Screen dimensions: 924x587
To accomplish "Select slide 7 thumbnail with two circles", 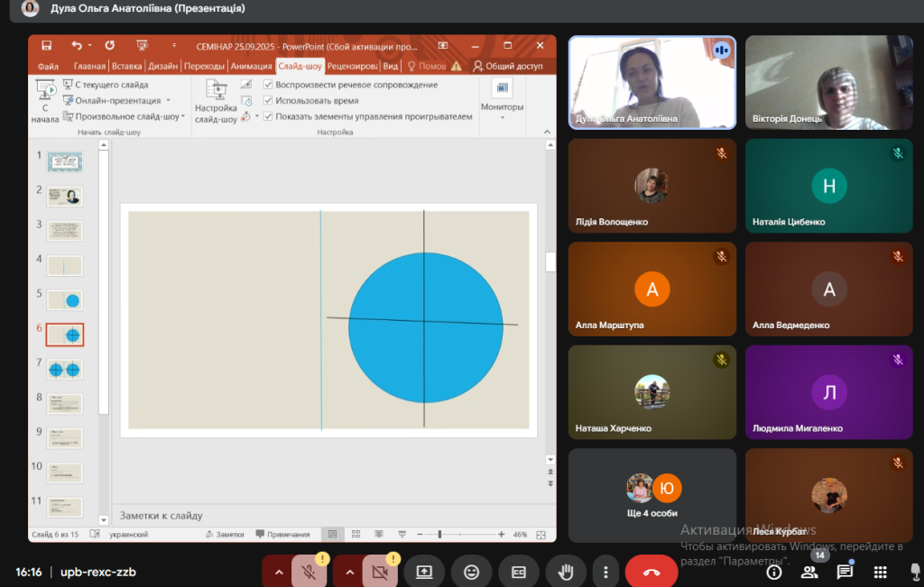I will tap(64, 370).
